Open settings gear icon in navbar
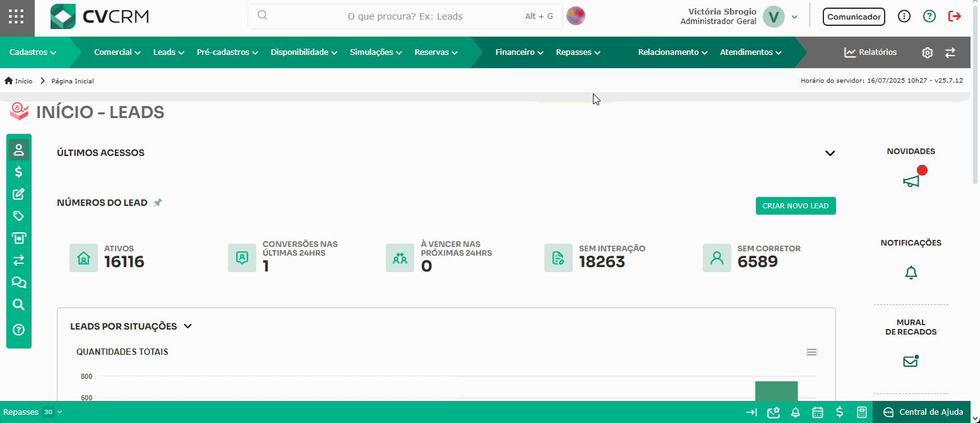 point(927,52)
